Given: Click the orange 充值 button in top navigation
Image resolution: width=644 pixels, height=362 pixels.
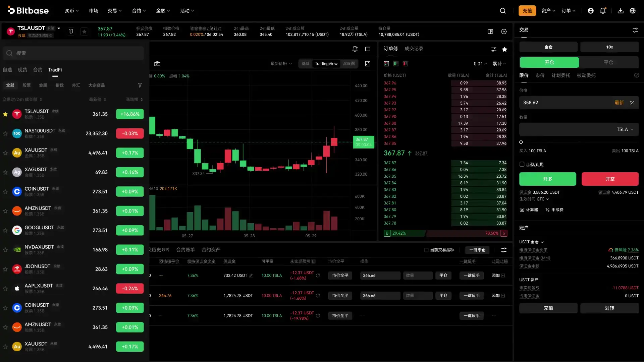Looking at the screenshot, I should coord(527,11).
